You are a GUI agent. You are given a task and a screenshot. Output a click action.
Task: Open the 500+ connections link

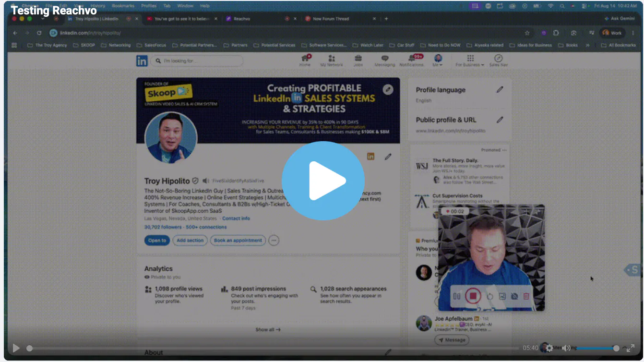coord(206,227)
